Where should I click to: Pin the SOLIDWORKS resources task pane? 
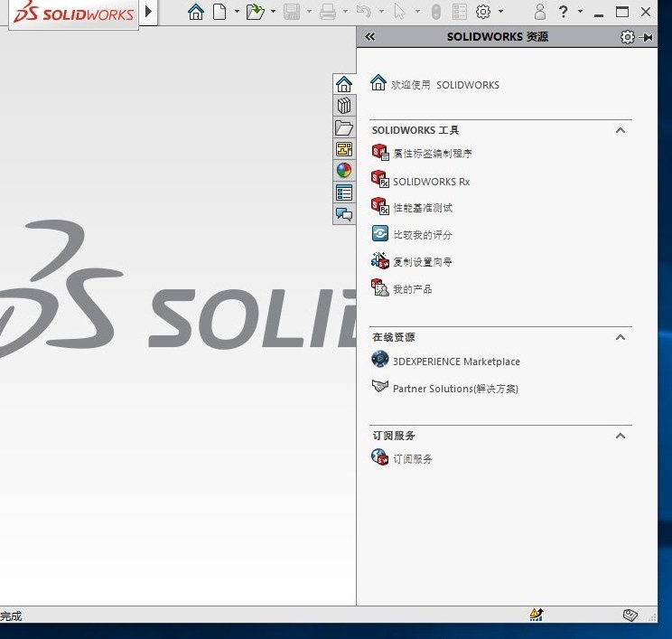coord(647,37)
